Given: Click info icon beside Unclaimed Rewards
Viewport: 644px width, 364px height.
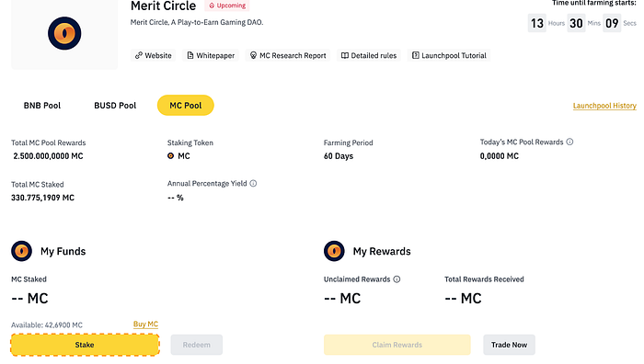Looking at the screenshot, I should click(397, 279).
